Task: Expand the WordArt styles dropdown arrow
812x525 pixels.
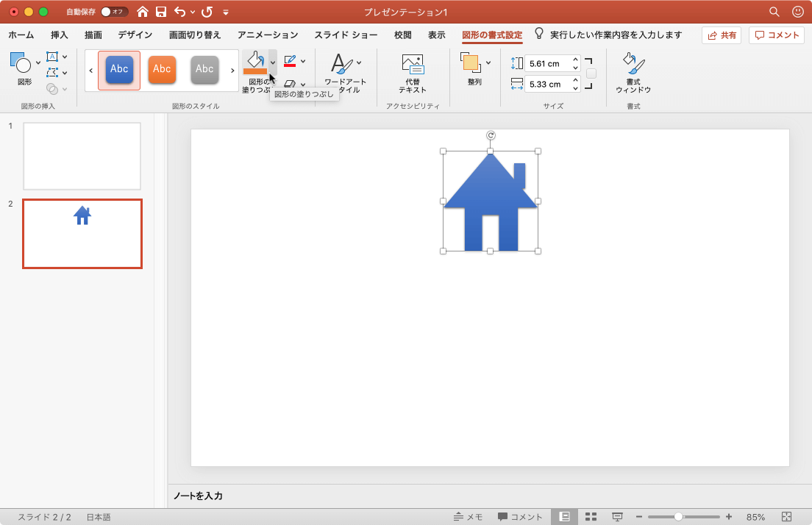Action: click(360, 63)
